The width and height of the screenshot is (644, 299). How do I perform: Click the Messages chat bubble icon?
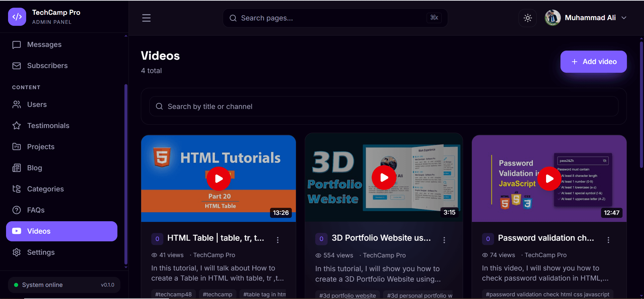pyautogui.click(x=16, y=45)
